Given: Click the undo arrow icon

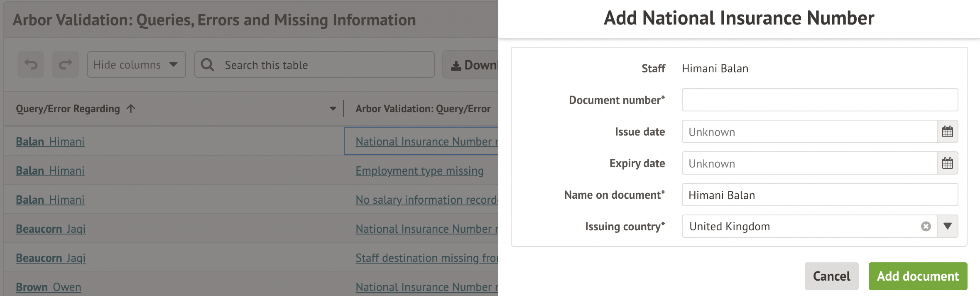Looking at the screenshot, I should click(31, 64).
